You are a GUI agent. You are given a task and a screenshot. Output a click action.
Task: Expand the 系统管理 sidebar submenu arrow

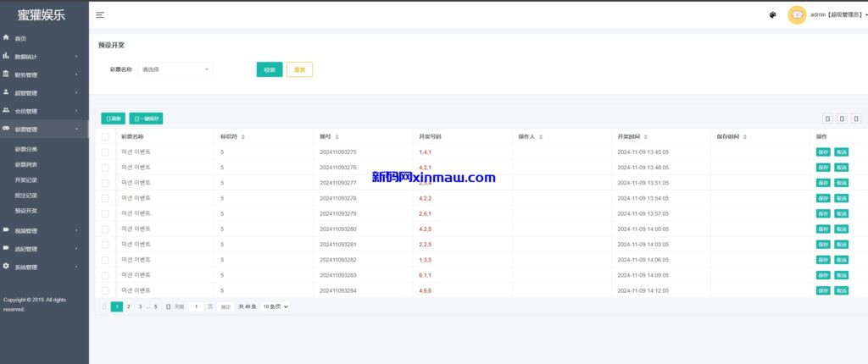click(76, 267)
